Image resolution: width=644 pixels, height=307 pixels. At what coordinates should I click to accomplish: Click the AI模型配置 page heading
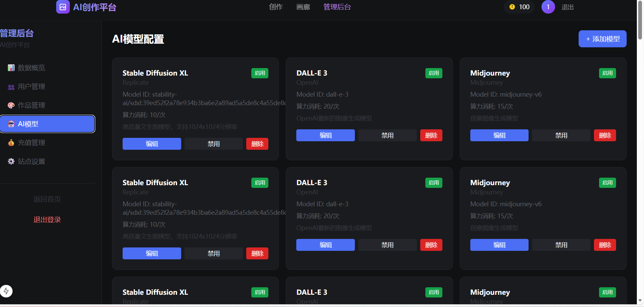pyautogui.click(x=138, y=39)
